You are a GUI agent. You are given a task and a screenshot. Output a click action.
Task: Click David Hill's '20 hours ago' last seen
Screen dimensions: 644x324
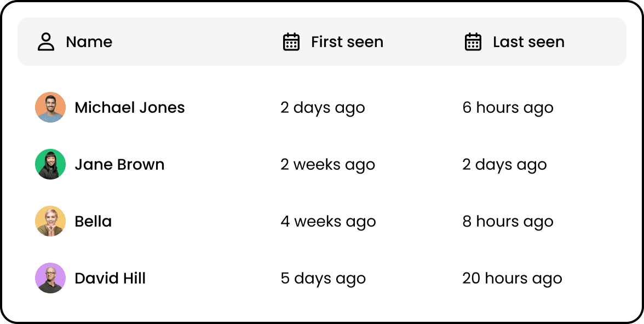512,279
